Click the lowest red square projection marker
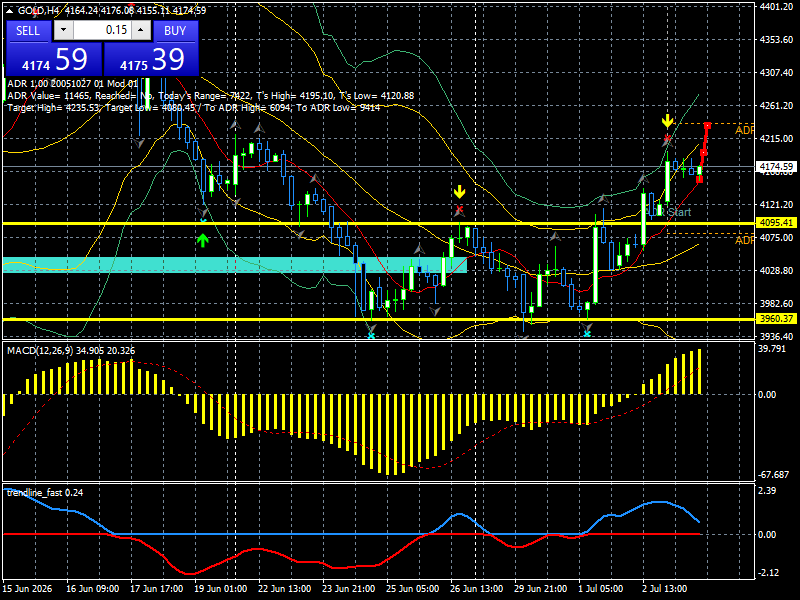This screenshot has height=600, width=800. pyautogui.click(x=699, y=179)
